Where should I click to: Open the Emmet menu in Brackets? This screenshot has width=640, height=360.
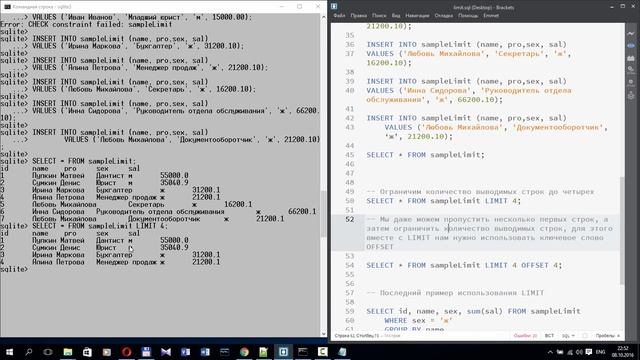tap(491, 16)
